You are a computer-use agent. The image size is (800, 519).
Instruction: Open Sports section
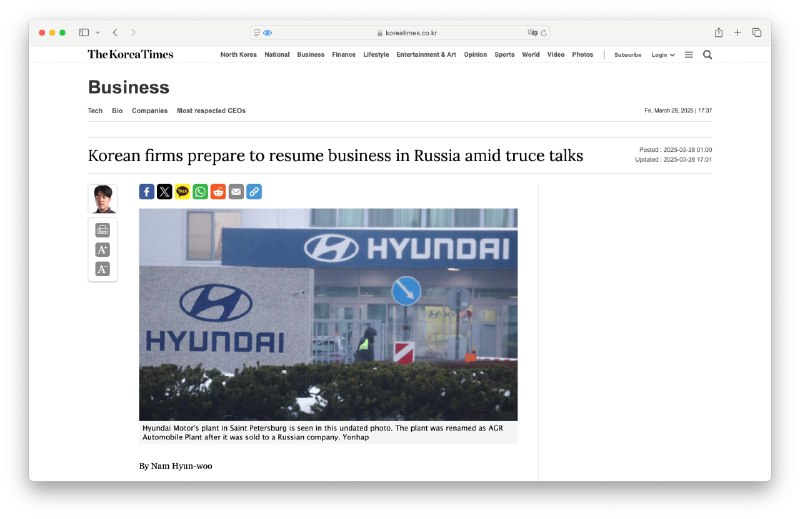[x=505, y=55]
